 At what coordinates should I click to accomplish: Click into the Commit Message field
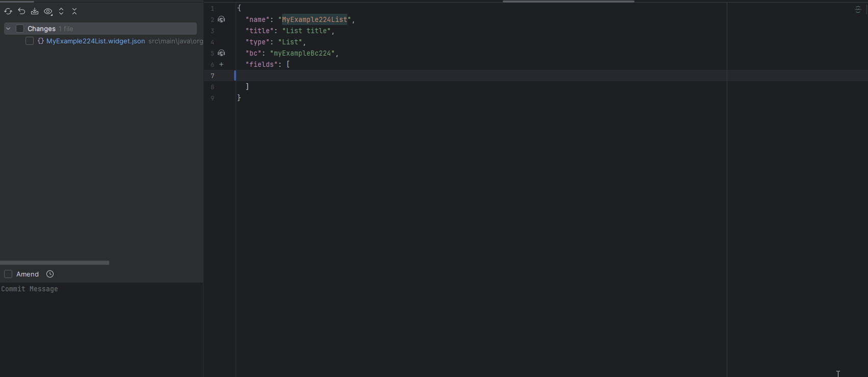[x=102, y=326]
